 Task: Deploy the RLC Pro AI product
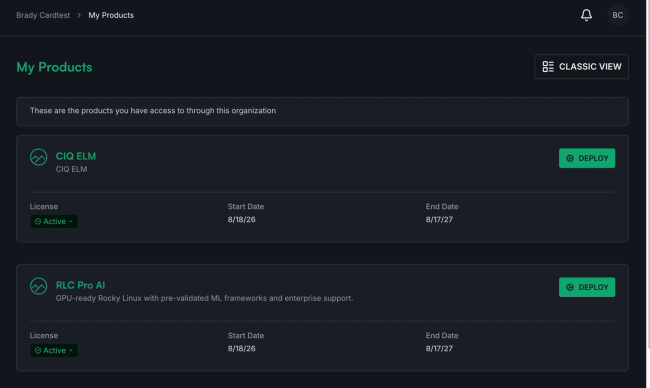click(587, 287)
